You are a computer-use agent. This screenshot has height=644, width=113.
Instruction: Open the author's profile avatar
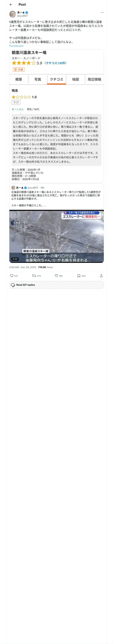tap(13, 14)
